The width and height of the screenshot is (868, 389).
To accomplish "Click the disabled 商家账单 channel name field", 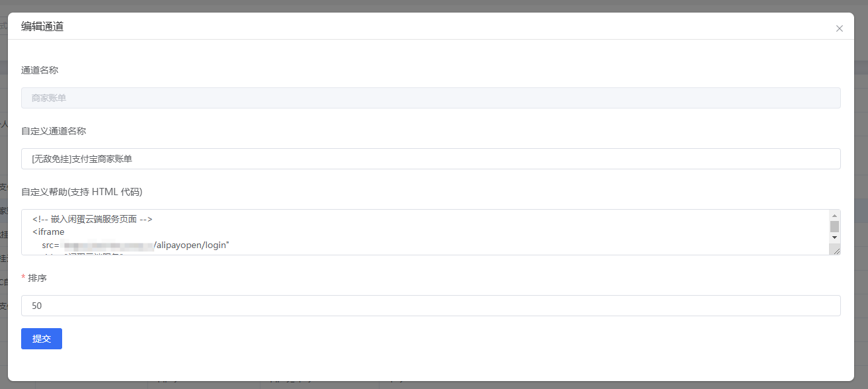I will [431, 98].
